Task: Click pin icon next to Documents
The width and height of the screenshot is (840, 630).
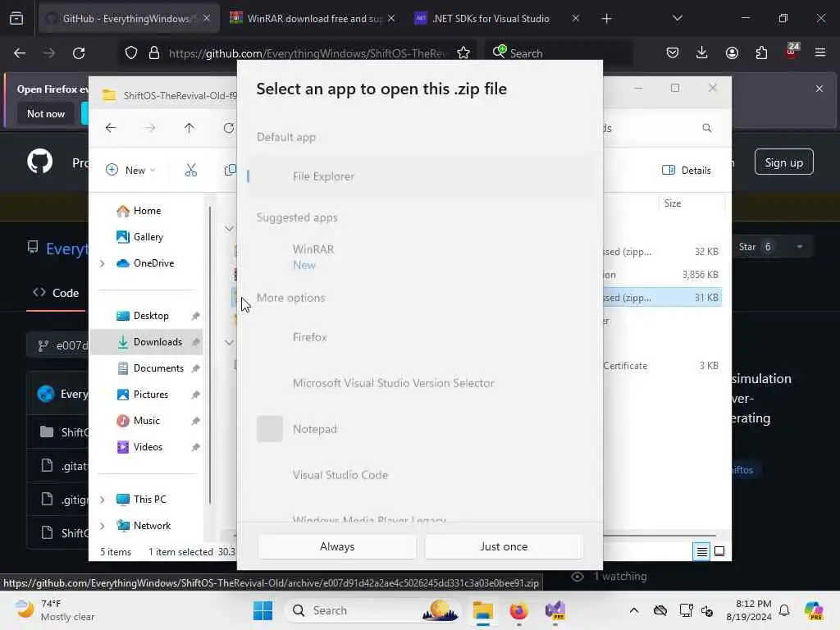Action: 195,368
